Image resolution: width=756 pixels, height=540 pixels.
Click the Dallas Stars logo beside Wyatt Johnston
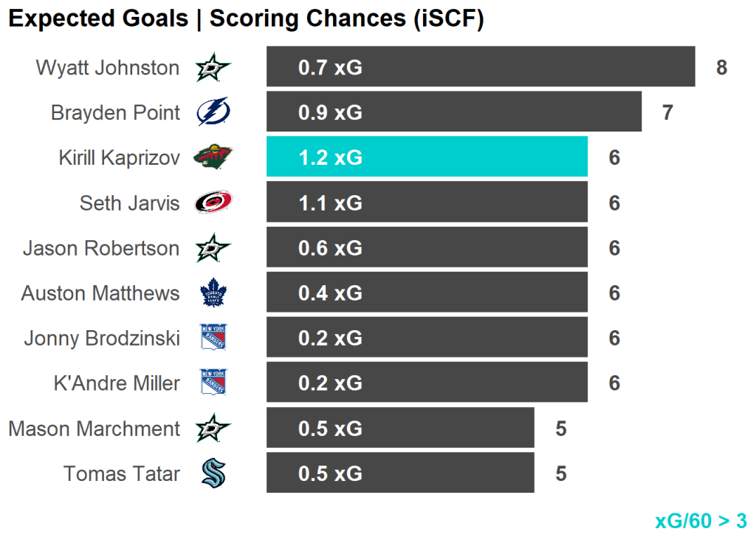213,69
